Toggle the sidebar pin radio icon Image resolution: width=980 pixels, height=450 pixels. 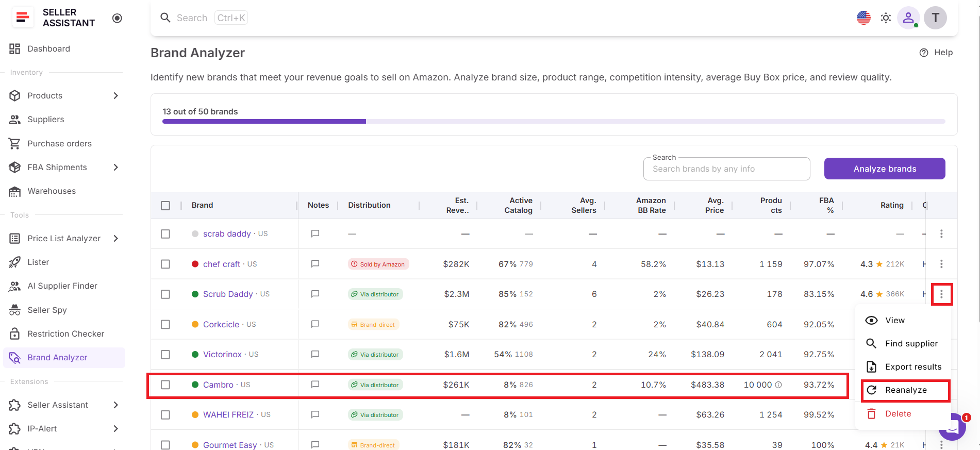[x=117, y=18]
